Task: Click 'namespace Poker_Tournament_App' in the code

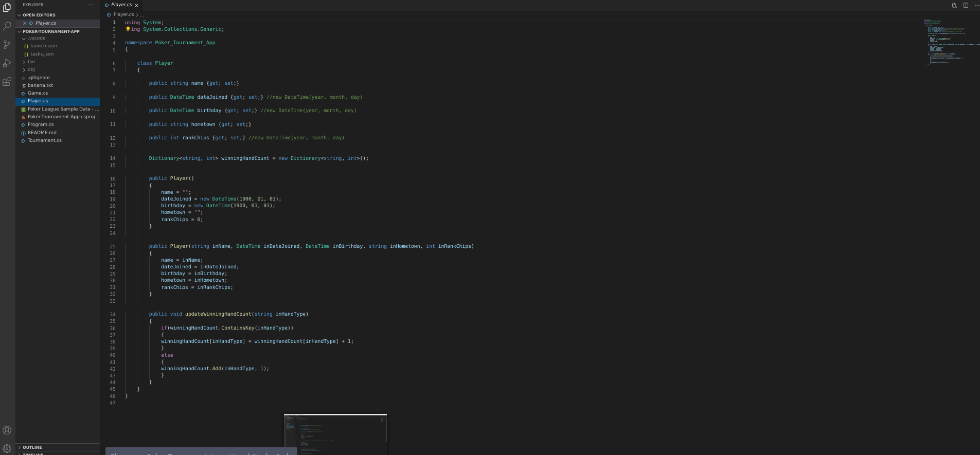Action: (170, 43)
